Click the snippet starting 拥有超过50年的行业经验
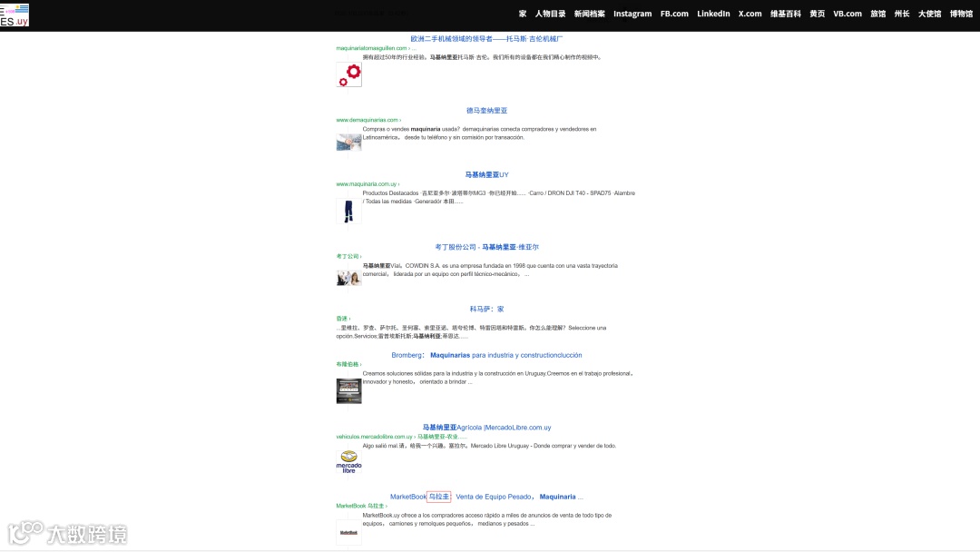 click(482, 57)
